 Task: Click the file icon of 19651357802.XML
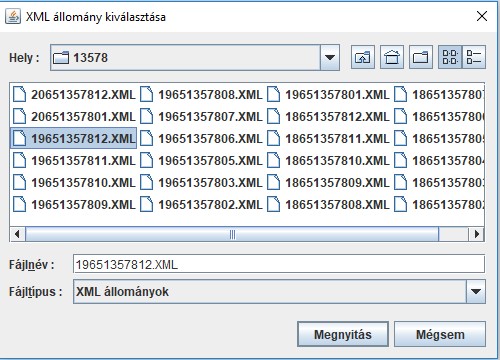pos(146,204)
